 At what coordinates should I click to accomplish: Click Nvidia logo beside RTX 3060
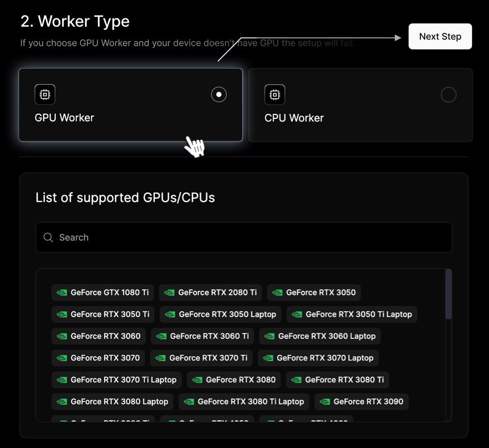pyautogui.click(x=62, y=336)
